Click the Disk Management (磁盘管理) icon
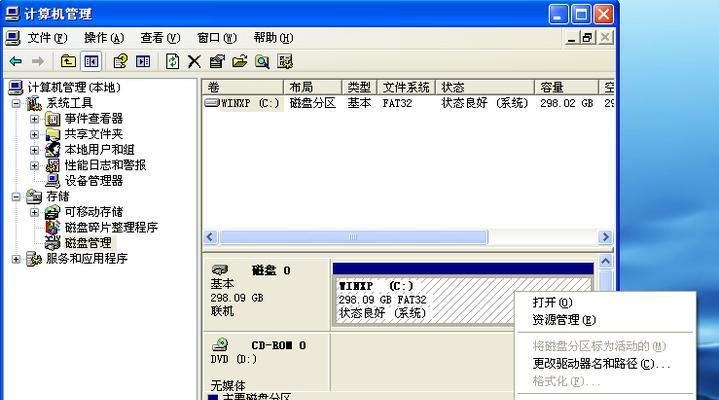This screenshot has width=719, height=400. click(53, 243)
